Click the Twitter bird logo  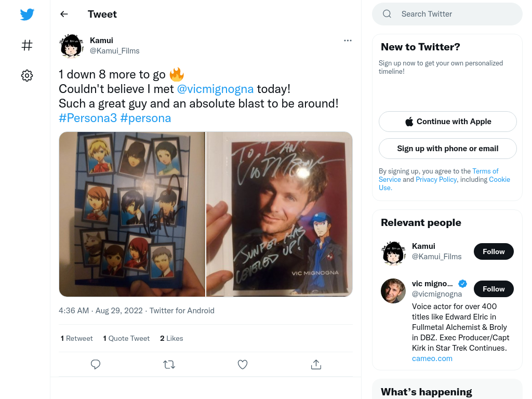pyautogui.click(x=27, y=14)
